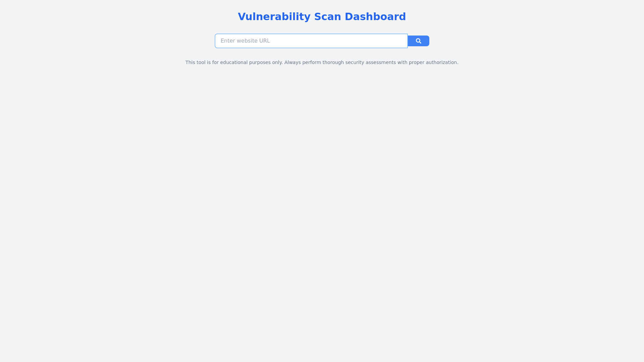Click the security assessments text in the notice

point(371,62)
